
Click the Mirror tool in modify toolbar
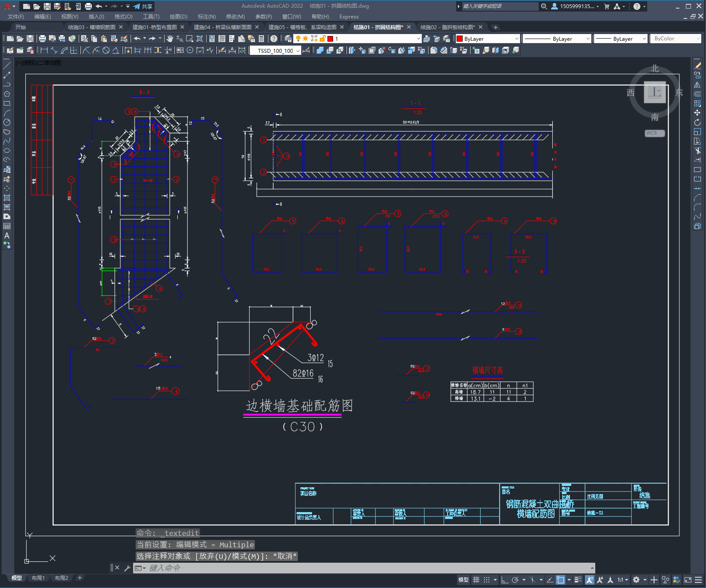point(697,84)
